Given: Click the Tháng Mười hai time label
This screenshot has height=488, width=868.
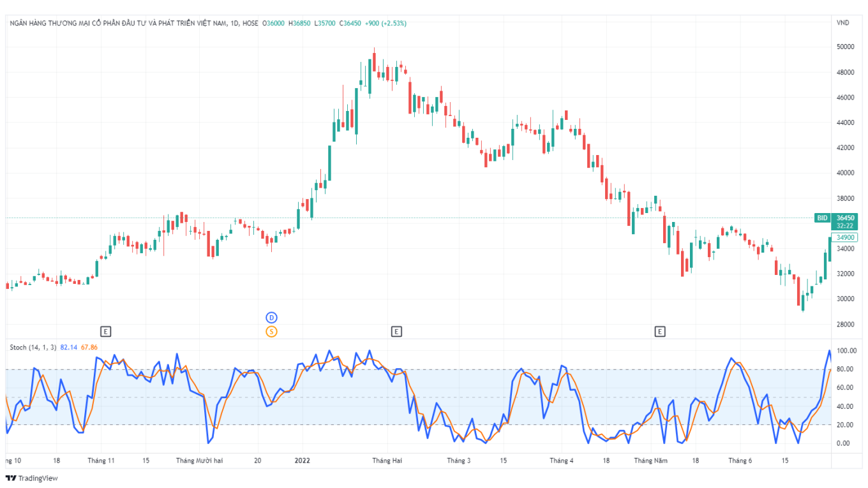Looking at the screenshot, I should click(x=200, y=460).
